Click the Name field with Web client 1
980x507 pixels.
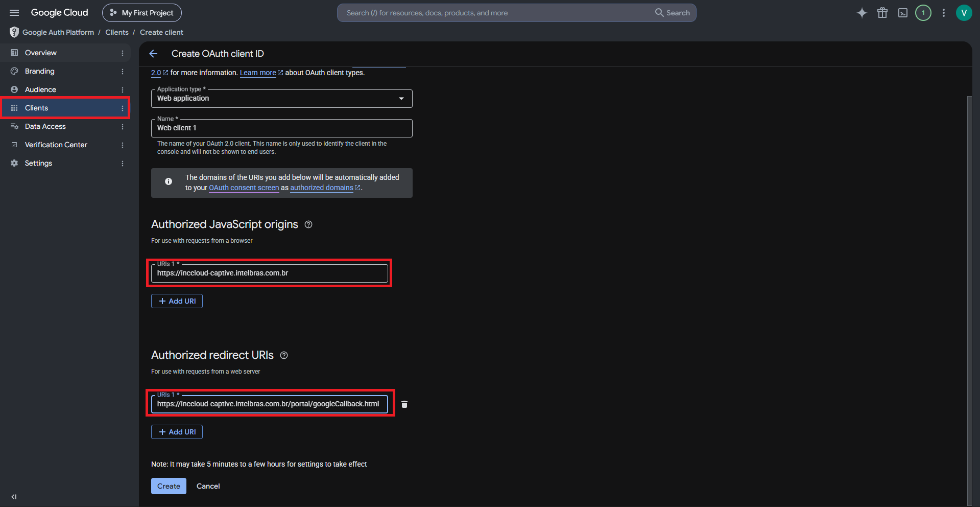tap(282, 128)
